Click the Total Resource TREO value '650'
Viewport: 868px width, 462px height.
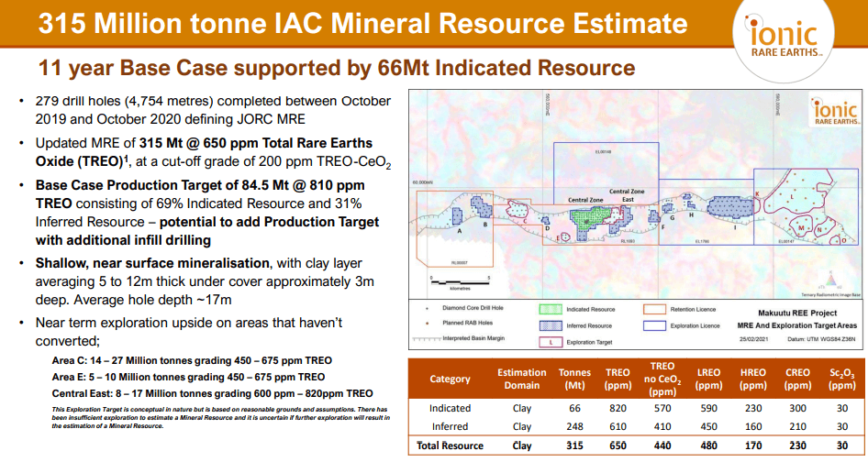(x=618, y=445)
